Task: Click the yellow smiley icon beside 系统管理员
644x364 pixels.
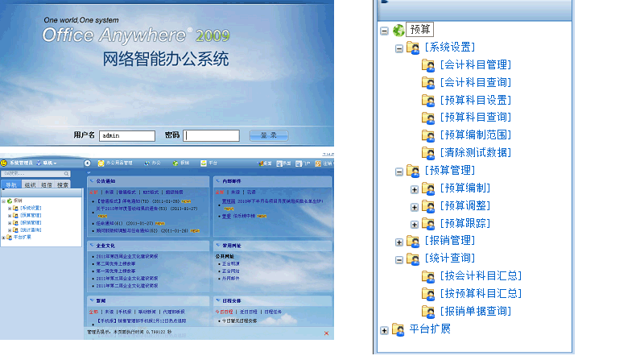Action: [x=4, y=163]
